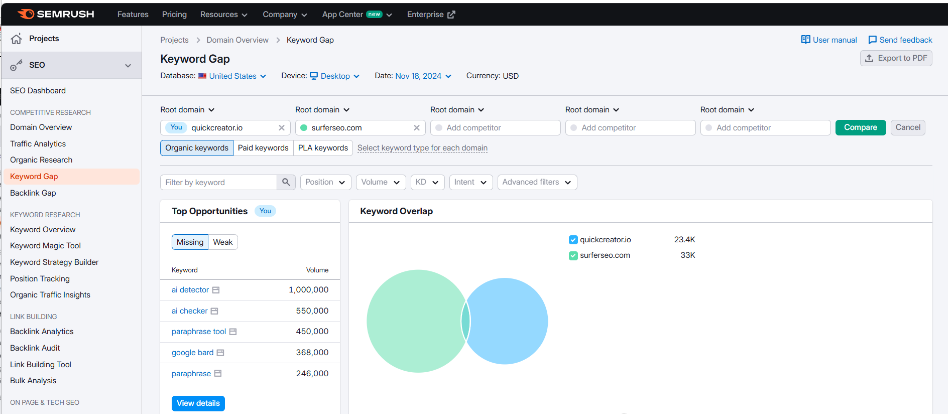Open Traffic Analytics in sidebar
948x414 pixels.
(x=38, y=144)
